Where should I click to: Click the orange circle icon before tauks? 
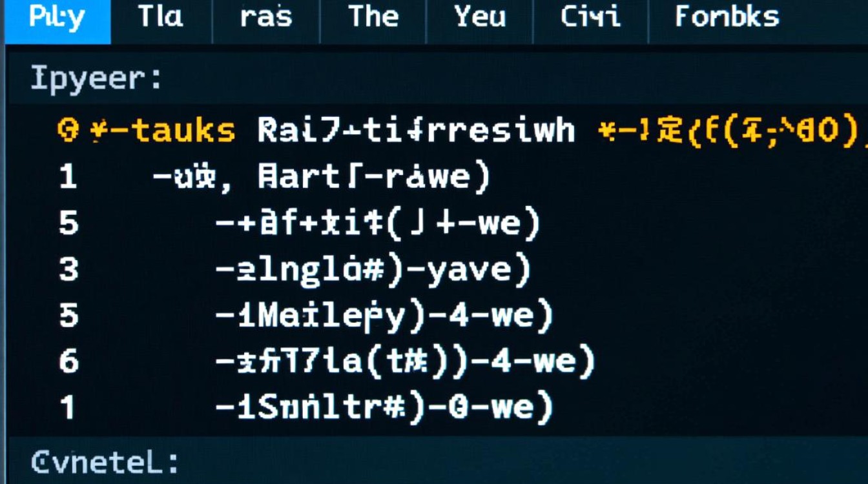(67, 131)
